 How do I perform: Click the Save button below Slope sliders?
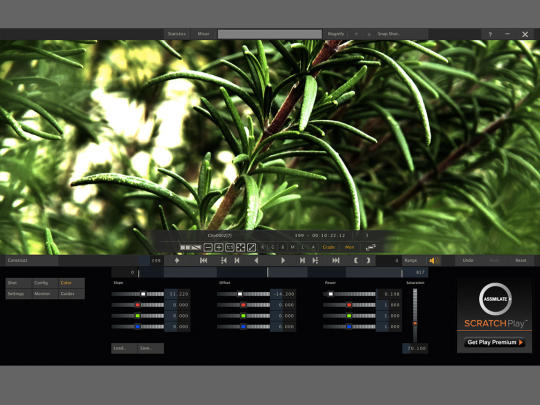pyautogui.click(x=151, y=348)
